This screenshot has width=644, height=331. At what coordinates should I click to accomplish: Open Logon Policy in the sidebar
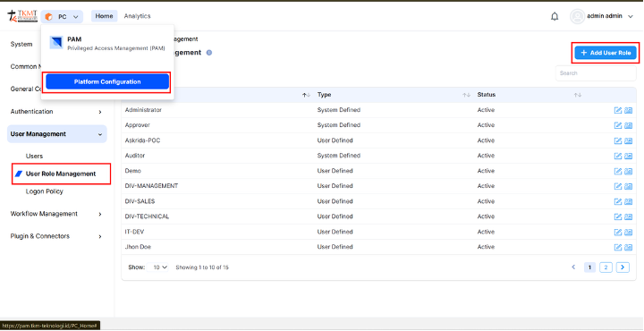click(45, 191)
